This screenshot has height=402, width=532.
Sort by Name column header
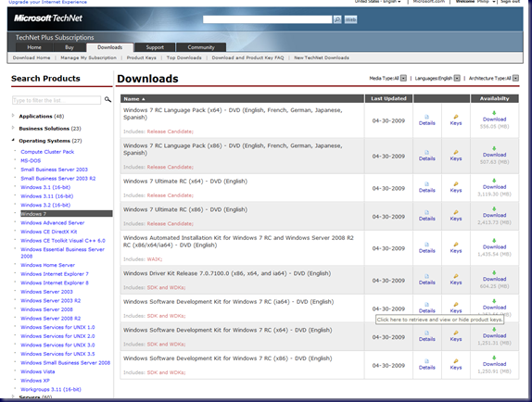(134, 98)
